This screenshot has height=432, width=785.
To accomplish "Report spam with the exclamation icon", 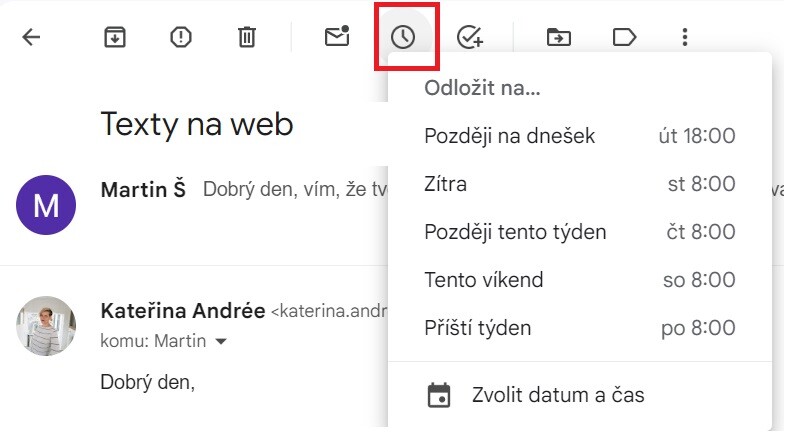I will pyautogui.click(x=180, y=37).
